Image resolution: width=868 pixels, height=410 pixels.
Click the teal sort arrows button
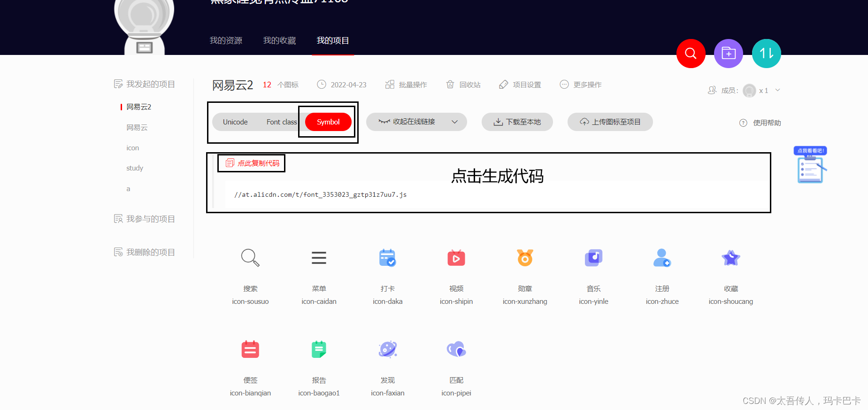click(767, 54)
